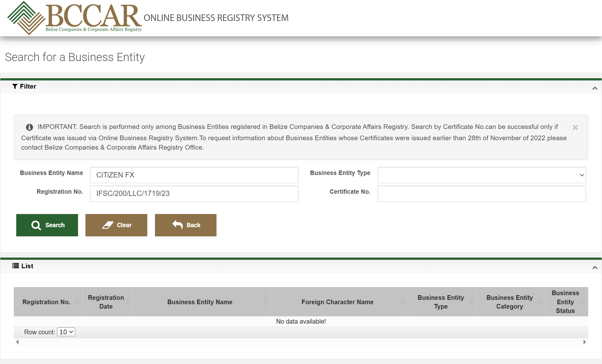Viewport: 602px width, 364px height.
Task: Sort by Business Entity Type column
Action: [x=442, y=302]
